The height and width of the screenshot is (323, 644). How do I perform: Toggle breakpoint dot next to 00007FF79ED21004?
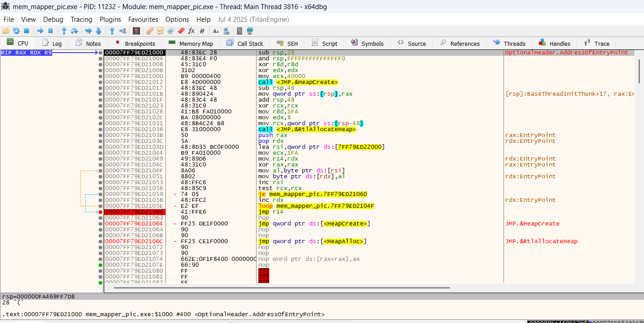101,59
